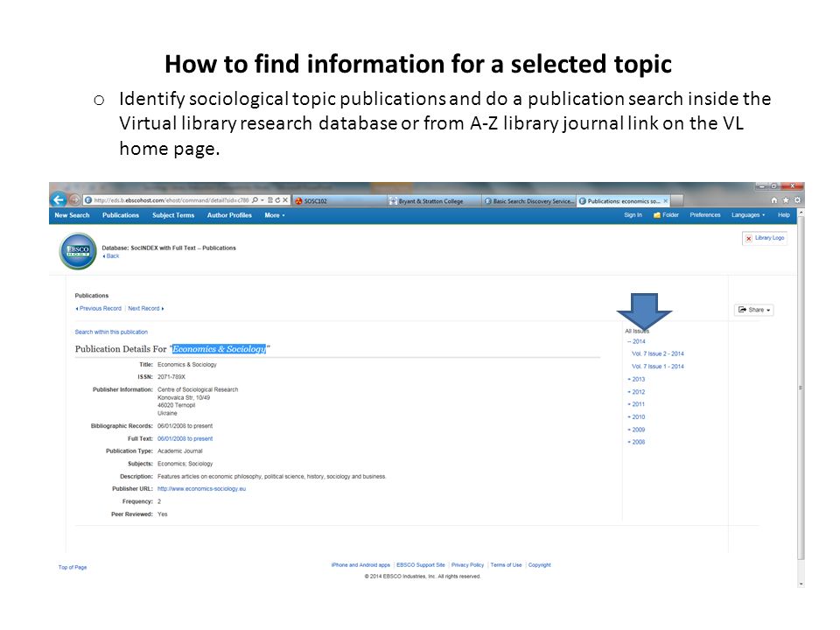Click the Sign In link
The height and width of the screenshot is (630, 840).
point(633,215)
